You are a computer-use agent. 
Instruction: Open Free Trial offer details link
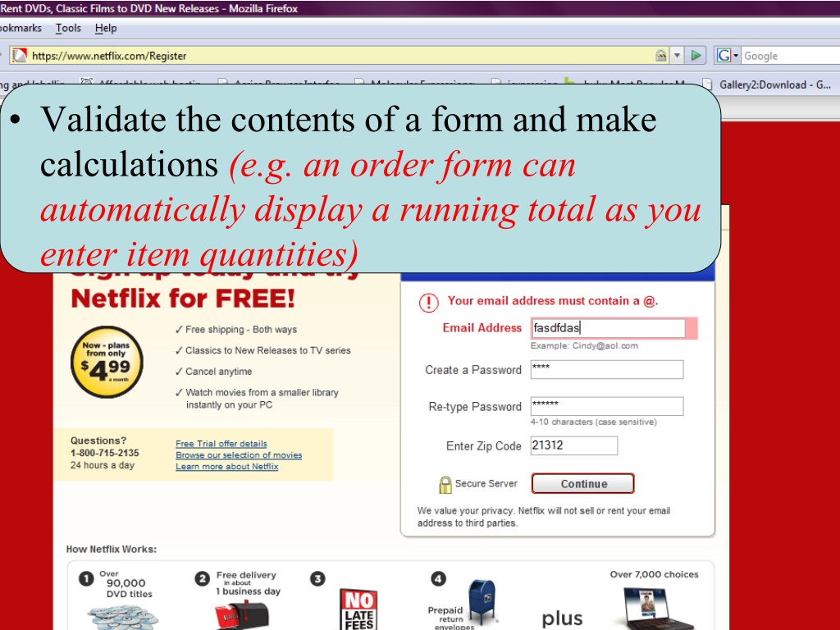221,444
